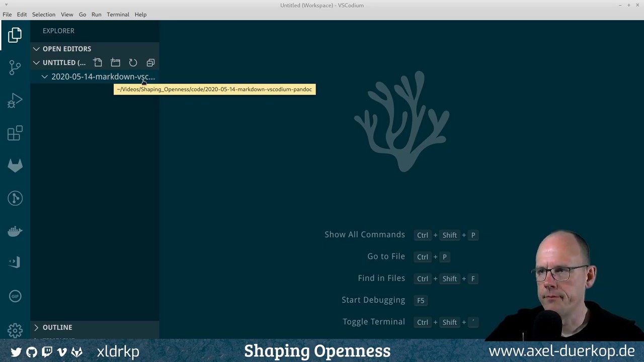Open the Source Control view
Image resolution: width=644 pixels, height=362 pixels.
15,68
